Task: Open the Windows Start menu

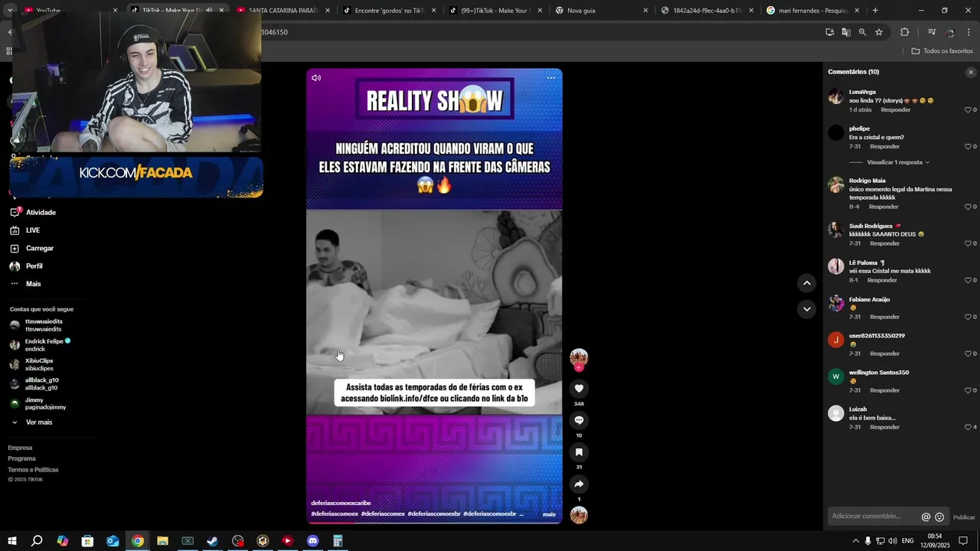Action: pos(11,541)
